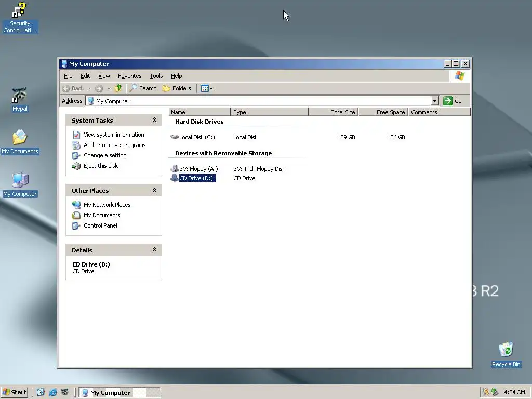Sort by Free Space column header
Image resolution: width=532 pixels, height=399 pixels.
[x=383, y=112]
